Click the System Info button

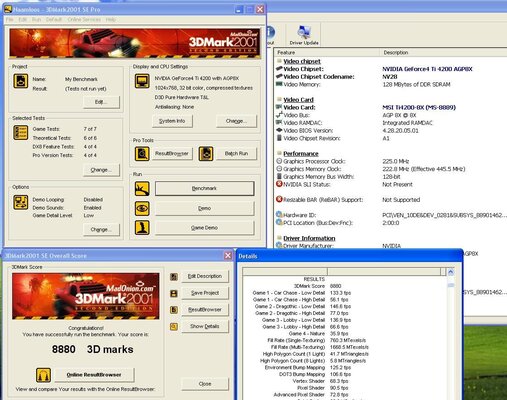pyautogui.click(x=172, y=121)
